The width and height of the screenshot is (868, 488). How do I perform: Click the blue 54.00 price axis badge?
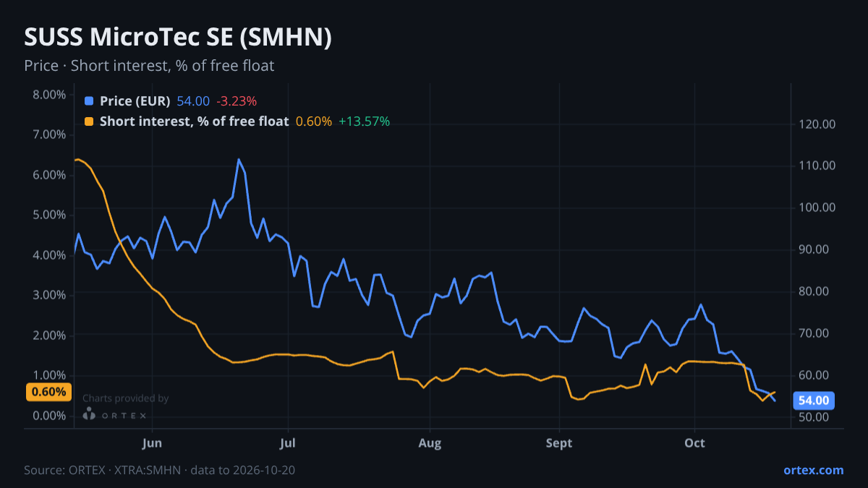click(x=814, y=401)
